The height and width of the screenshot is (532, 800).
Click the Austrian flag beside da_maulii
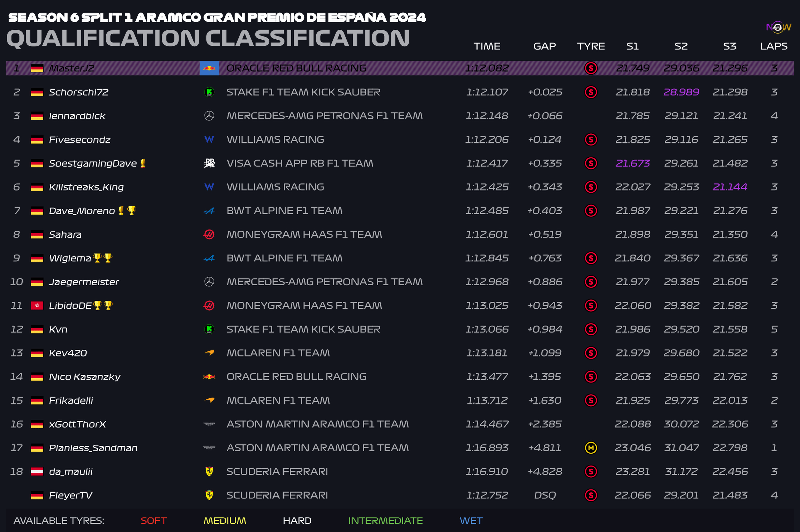(x=37, y=472)
